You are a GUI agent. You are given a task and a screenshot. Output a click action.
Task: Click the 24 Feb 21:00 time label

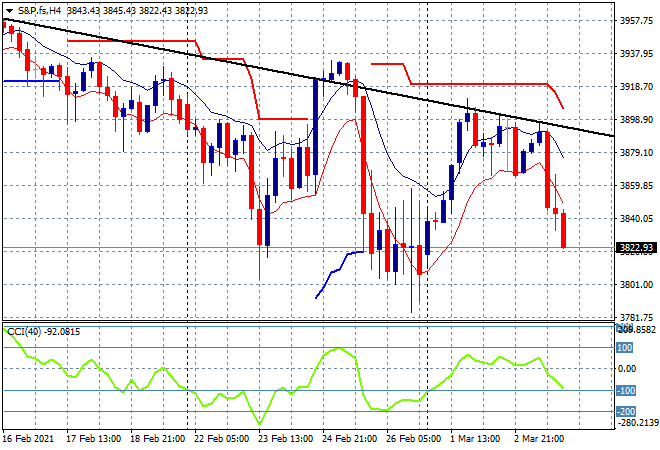(349, 439)
